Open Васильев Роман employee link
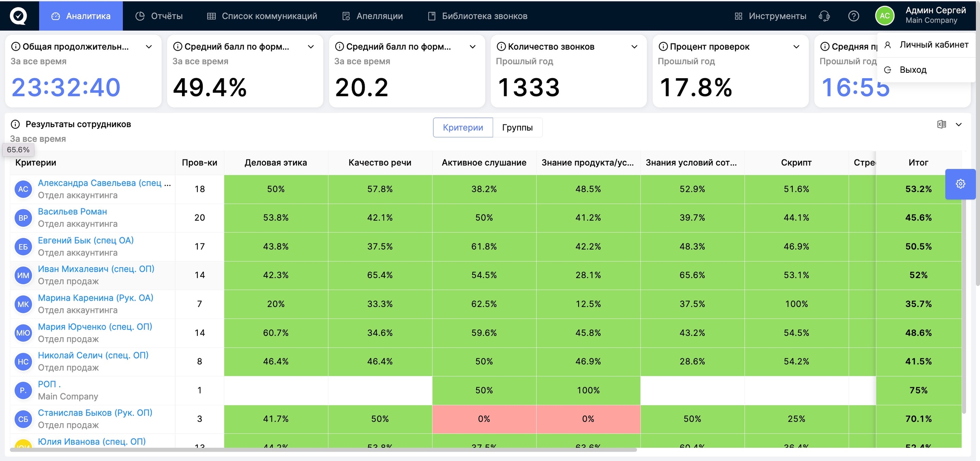This screenshot has width=980, height=461. (72, 211)
